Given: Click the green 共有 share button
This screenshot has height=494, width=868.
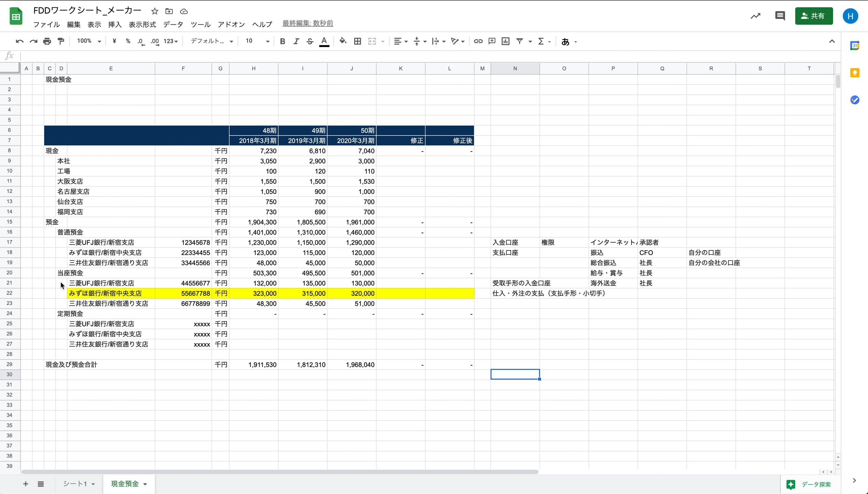Looking at the screenshot, I should (x=814, y=16).
